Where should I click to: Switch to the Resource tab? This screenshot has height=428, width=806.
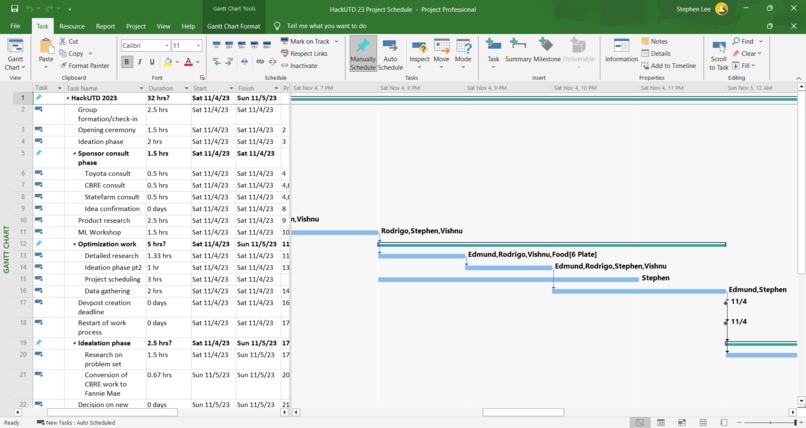point(72,26)
